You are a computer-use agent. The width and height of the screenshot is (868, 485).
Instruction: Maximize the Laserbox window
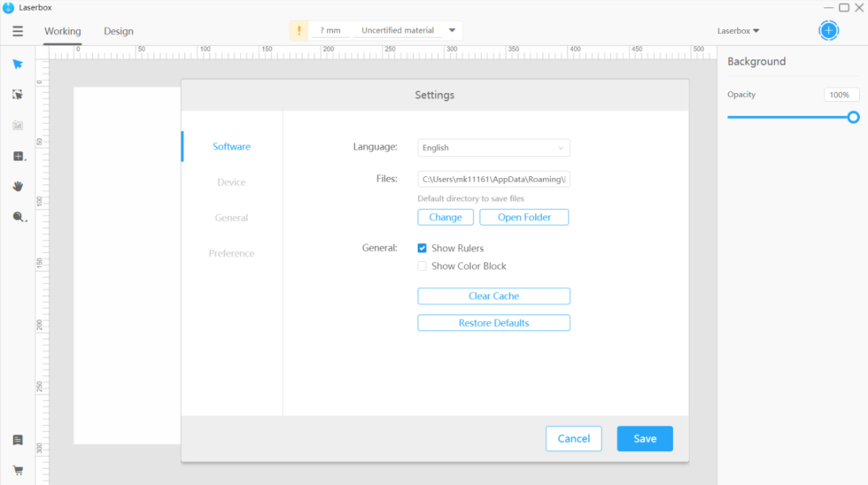click(843, 8)
